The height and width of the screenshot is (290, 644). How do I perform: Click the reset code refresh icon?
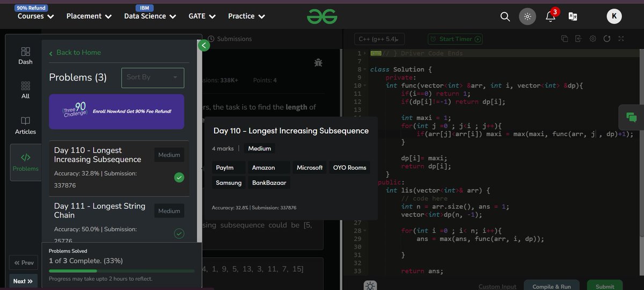(607, 39)
